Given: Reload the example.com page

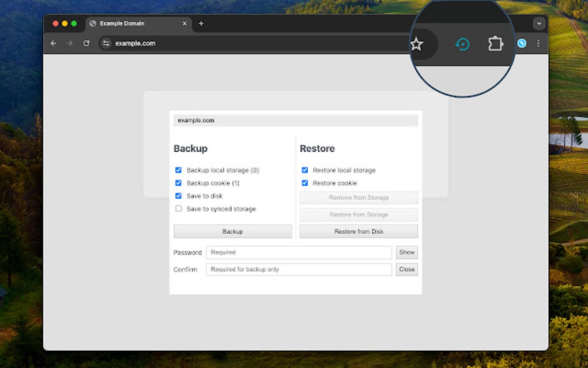Looking at the screenshot, I should tap(86, 43).
